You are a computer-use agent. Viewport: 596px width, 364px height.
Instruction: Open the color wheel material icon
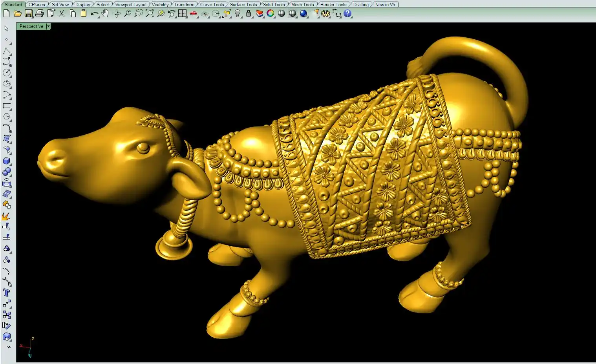tap(271, 14)
